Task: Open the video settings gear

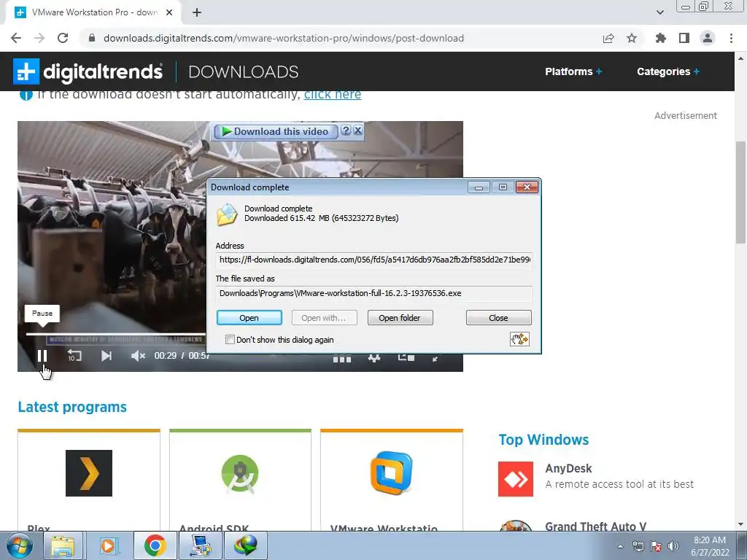Action: point(374,358)
